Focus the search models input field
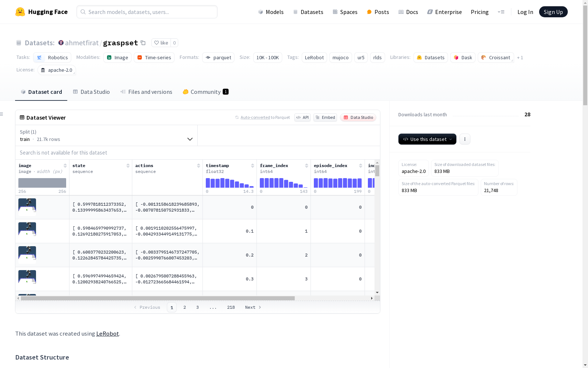 (x=147, y=12)
